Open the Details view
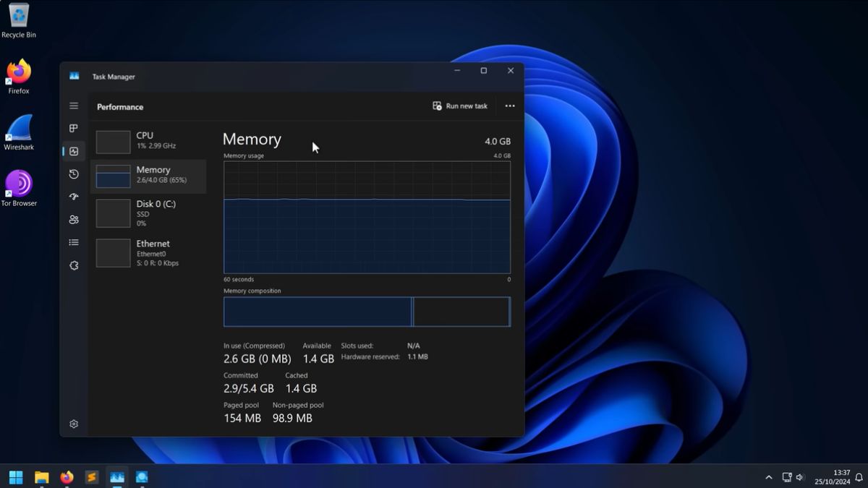868x488 pixels. pos(73,241)
